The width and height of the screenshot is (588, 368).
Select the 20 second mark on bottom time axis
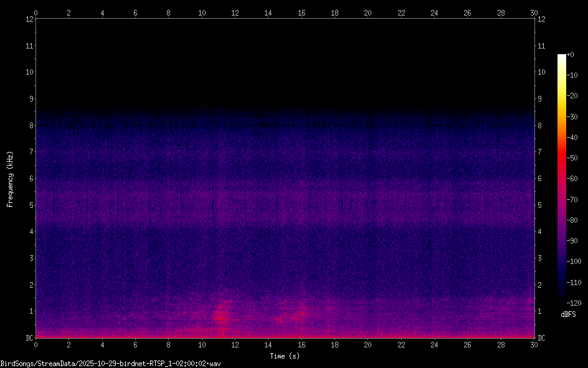(367, 344)
